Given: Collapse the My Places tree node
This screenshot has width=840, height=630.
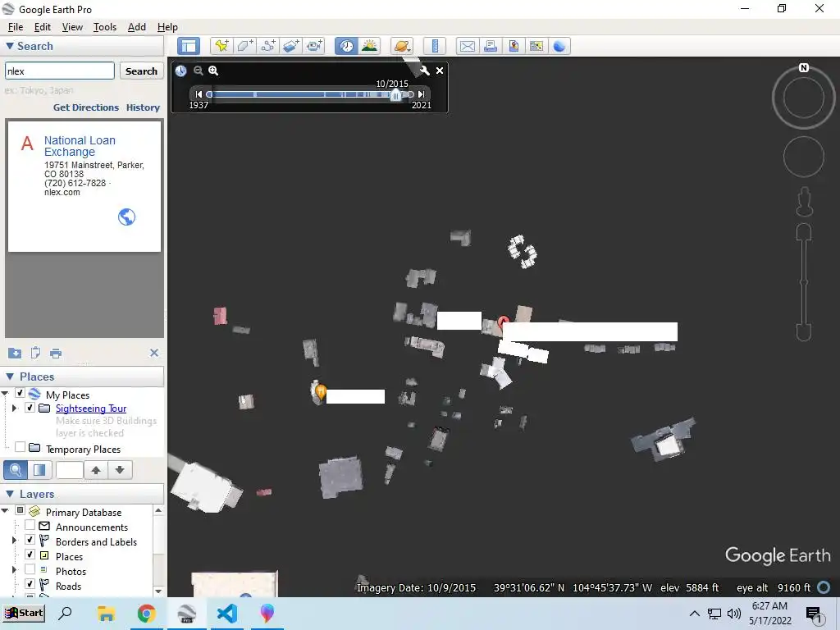Looking at the screenshot, I should click(x=6, y=394).
